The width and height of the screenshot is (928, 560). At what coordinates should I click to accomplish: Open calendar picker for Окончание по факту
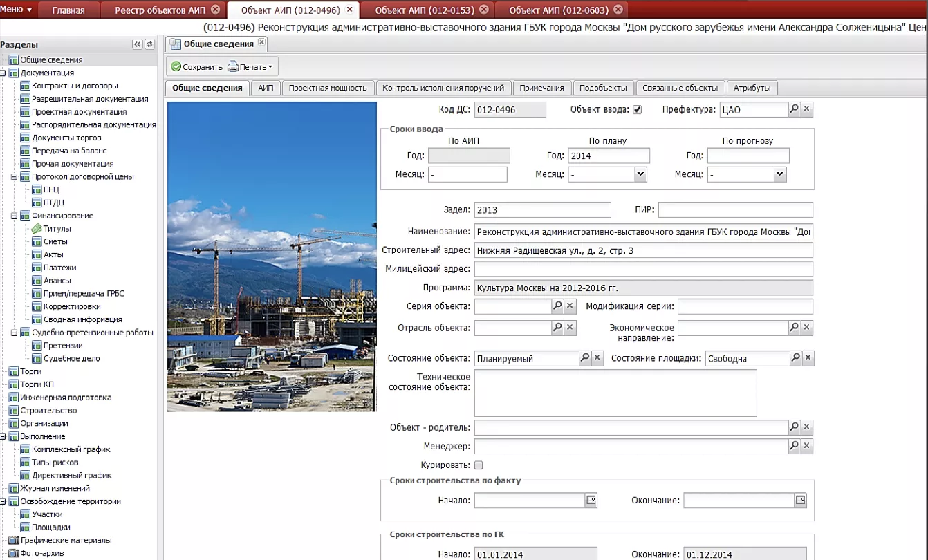(800, 500)
